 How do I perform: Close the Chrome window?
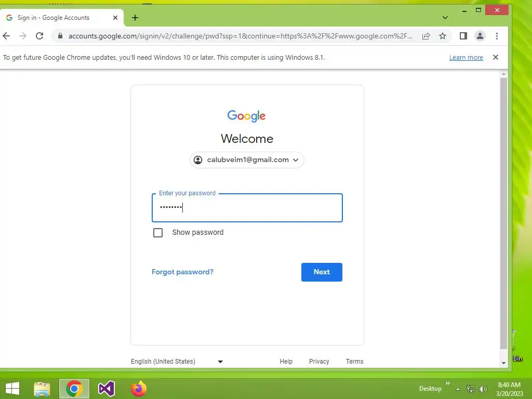[x=497, y=10]
